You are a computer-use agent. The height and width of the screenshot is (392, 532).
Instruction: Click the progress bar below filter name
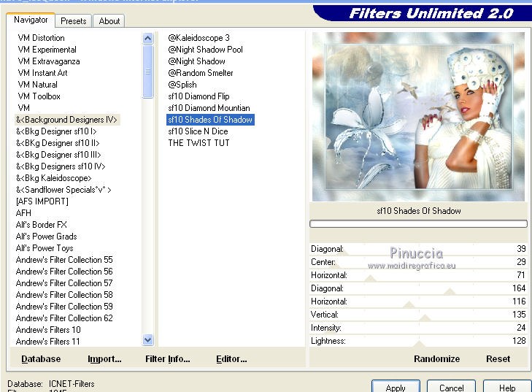(418, 223)
